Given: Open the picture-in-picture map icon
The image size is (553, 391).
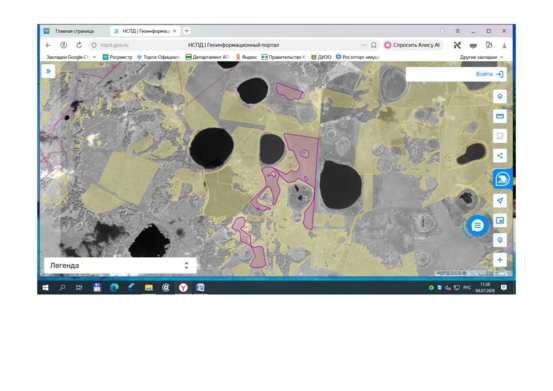Looking at the screenshot, I should (500, 220).
